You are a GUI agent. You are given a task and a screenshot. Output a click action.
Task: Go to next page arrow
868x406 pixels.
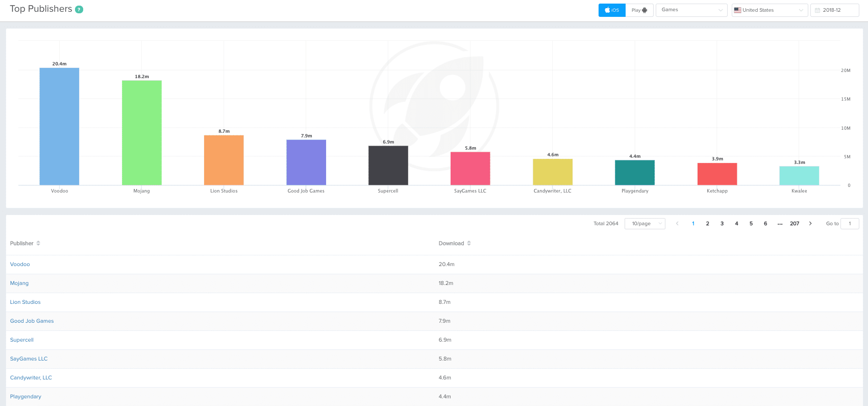[x=810, y=224]
